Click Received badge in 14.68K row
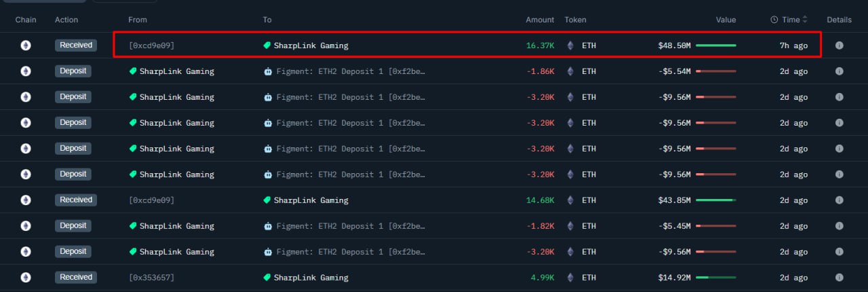 [76, 200]
